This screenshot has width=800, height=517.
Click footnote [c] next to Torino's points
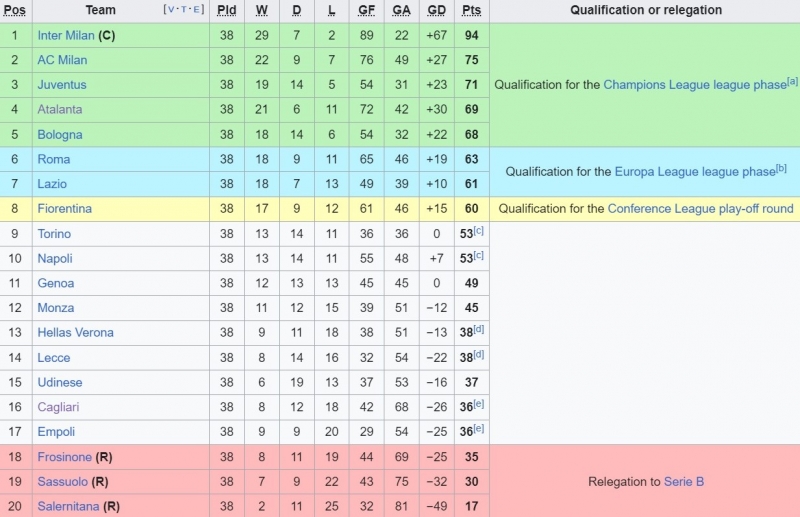(x=480, y=231)
